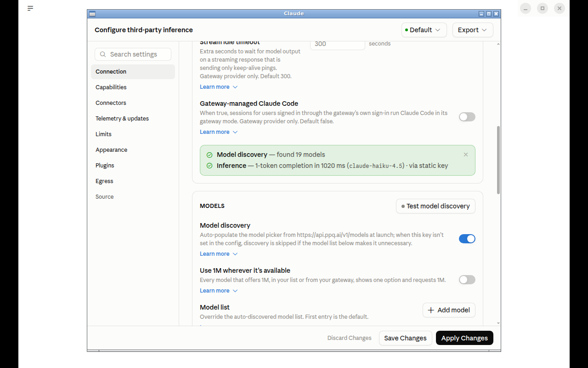Enable Use 1M wherever it's available
Viewport: 588px width, 368px height.
click(x=467, y=280)
